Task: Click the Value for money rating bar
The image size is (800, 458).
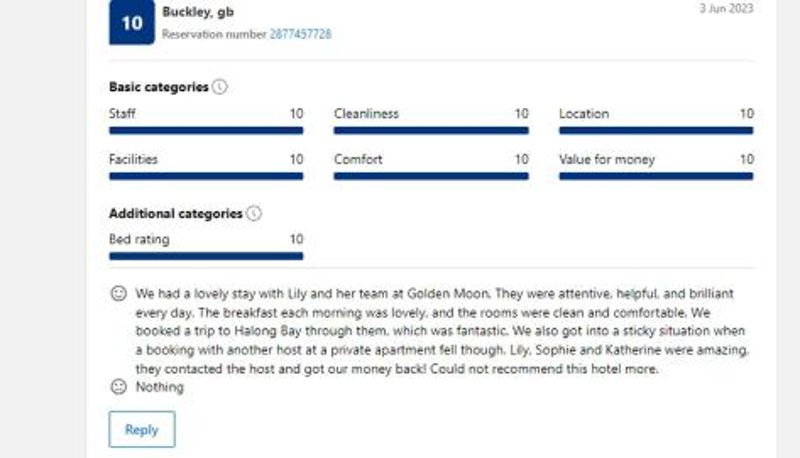Action: coord(656,176)
